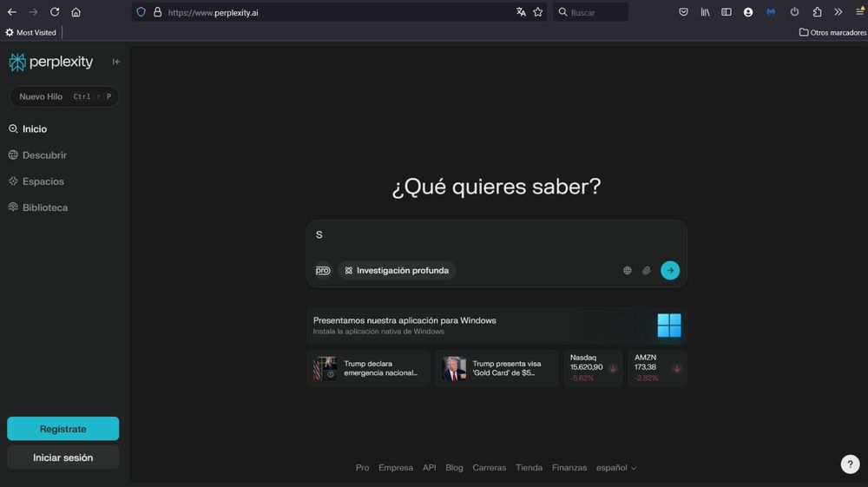Viewport: 868px width, 487px height.
Task: Submit the query with the arrow button
Action: tap(670, 271)
